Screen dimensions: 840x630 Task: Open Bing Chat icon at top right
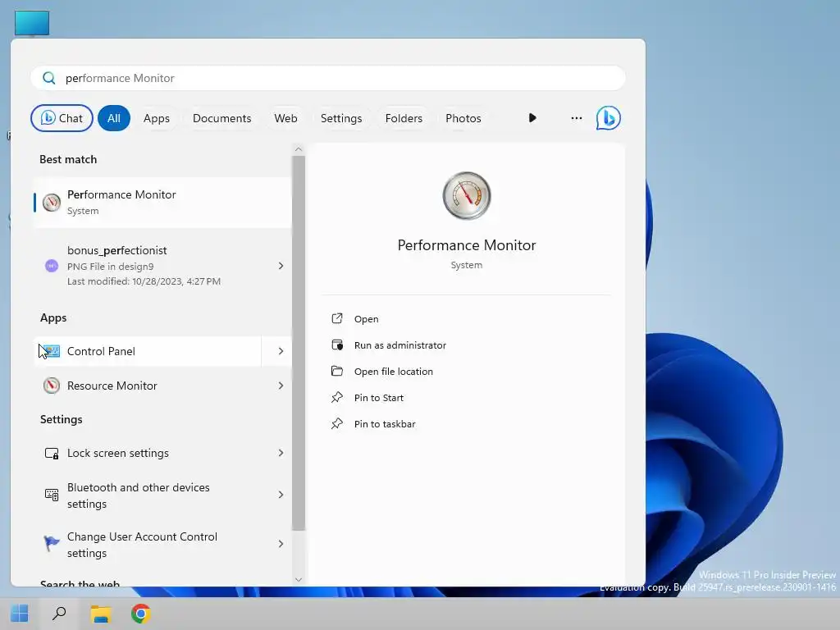click(608, 118)
